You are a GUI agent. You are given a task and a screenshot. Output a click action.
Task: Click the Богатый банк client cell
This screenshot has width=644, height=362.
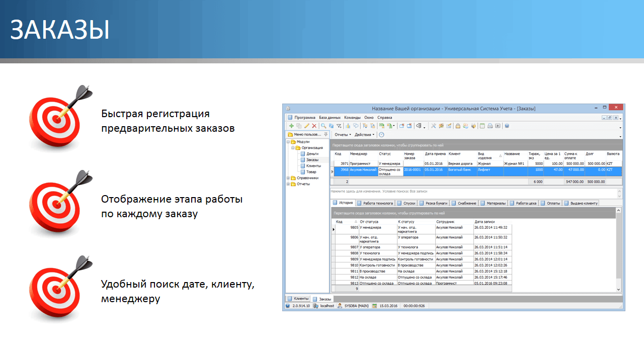tap(462, 171)
